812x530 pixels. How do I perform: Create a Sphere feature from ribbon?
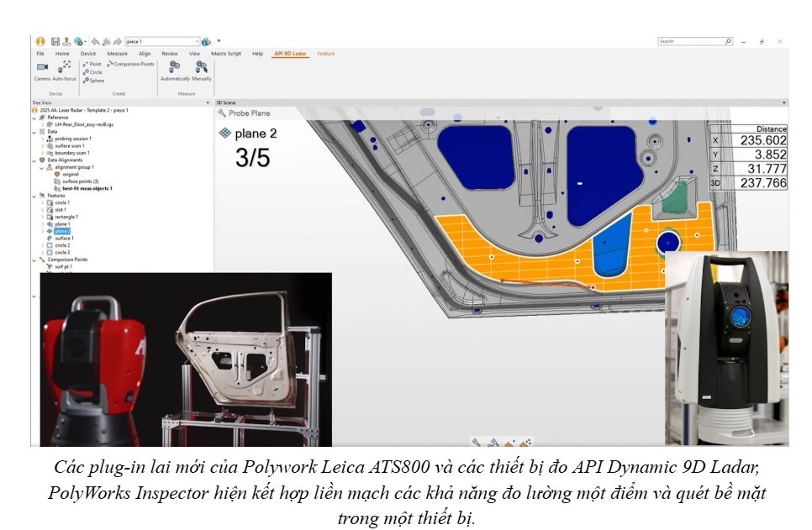tap(94, 81)
